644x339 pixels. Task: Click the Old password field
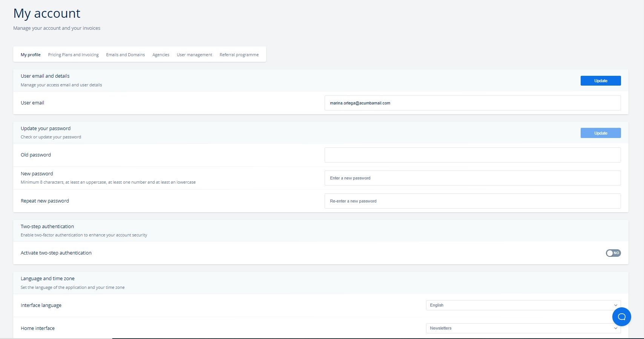tap(472, 155)
